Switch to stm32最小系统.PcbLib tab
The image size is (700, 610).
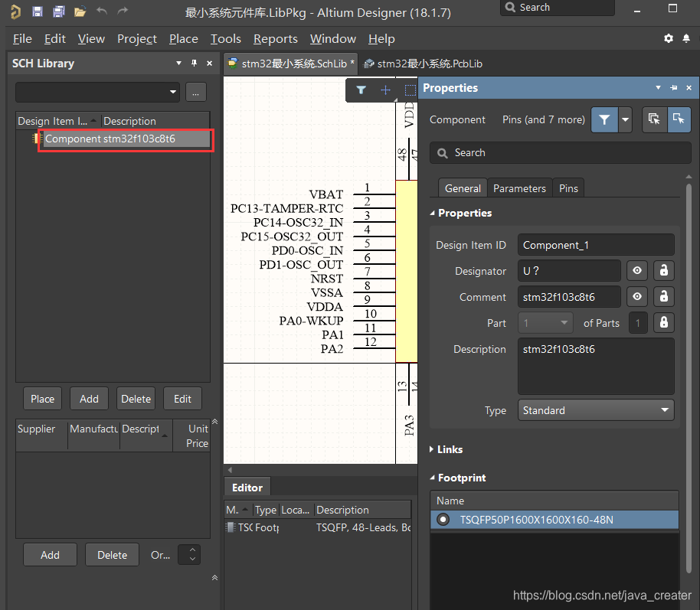(x=424, y=64)
